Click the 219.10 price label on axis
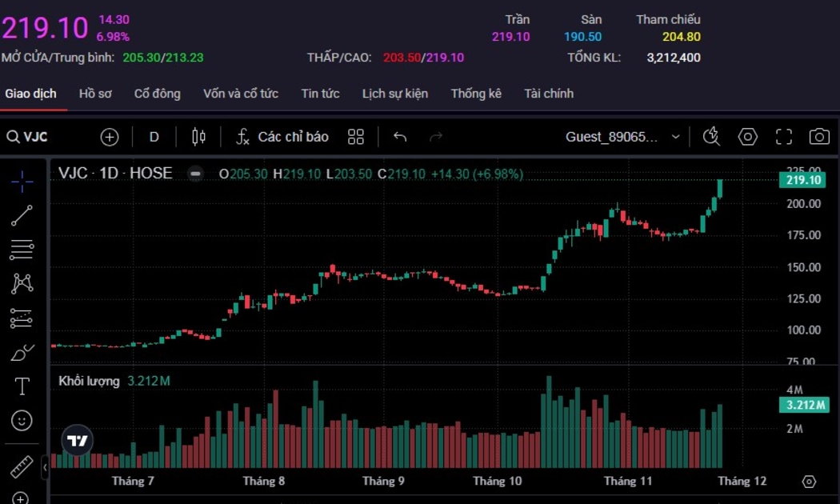The image size is (840, 504). 803,180
